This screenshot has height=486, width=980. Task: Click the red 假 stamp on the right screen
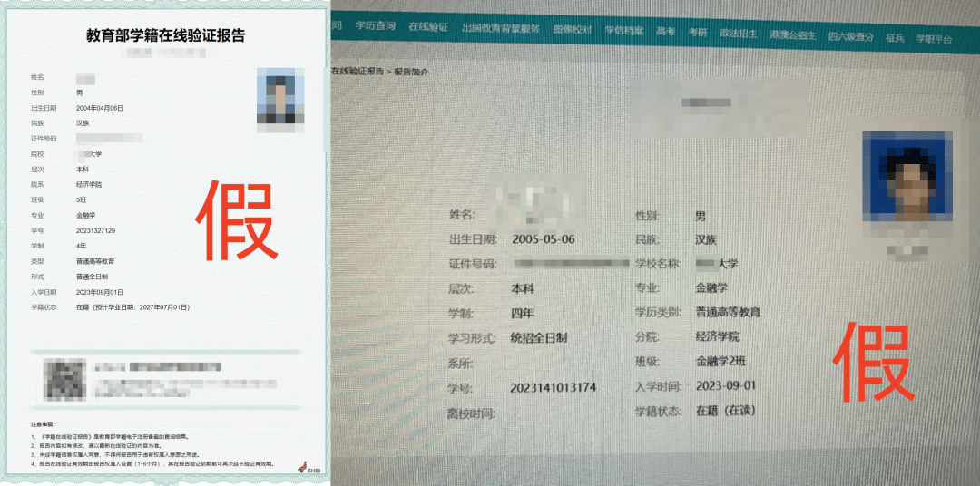click(x=872, y=363)
